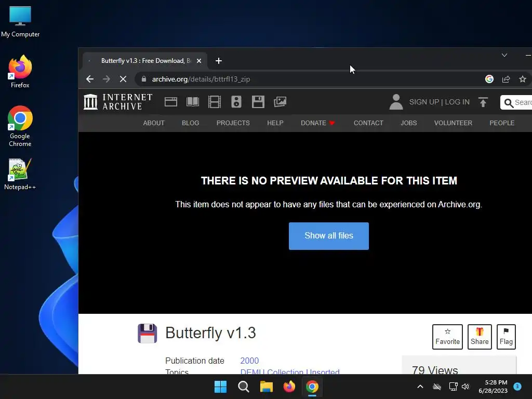Viewport: 532px width, 399px height.
Task: Click the Butterfly v1.3 title text
Action: pyautogui.click(x=210, y=333)
